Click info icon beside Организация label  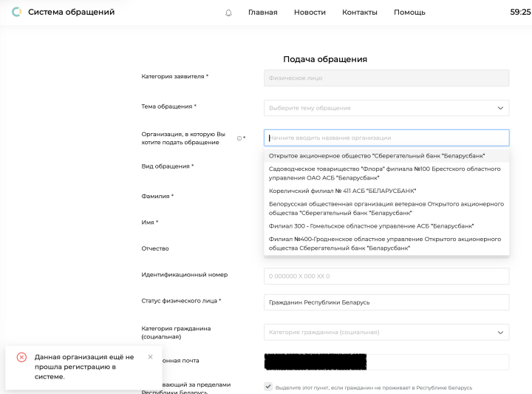(239, 138)
